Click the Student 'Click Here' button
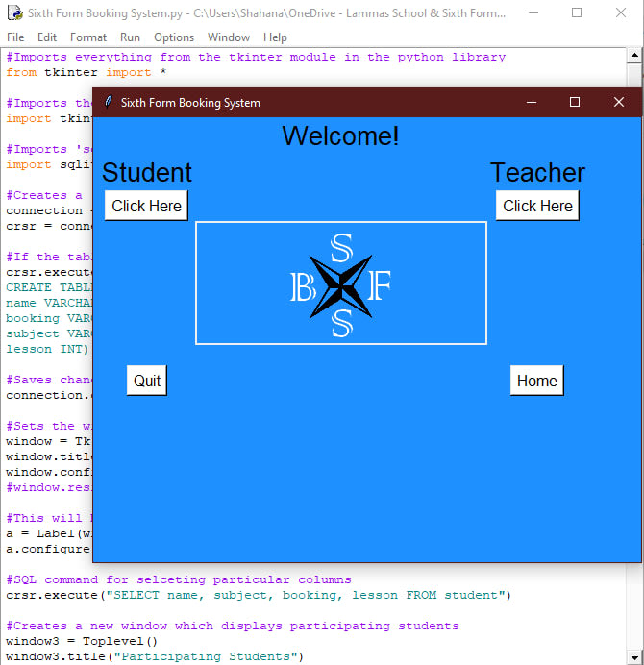 point(146,206)
